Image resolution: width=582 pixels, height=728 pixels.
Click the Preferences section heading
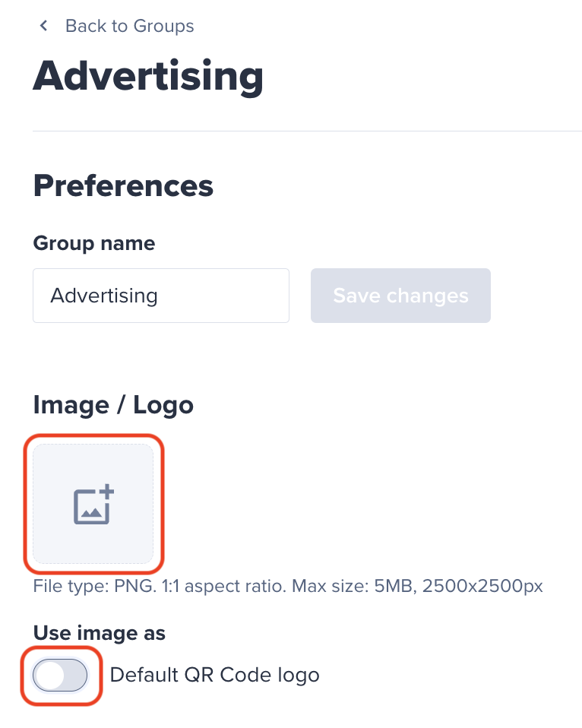point(123,185)
